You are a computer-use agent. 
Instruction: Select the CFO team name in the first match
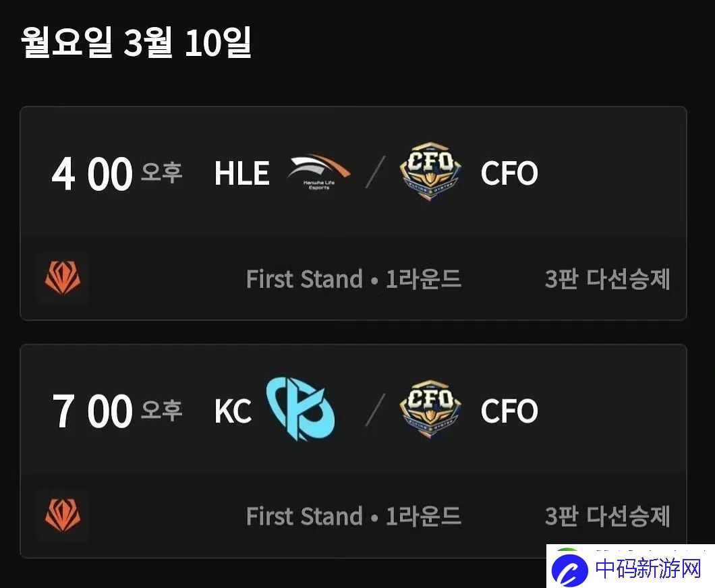tap(509, 173)
